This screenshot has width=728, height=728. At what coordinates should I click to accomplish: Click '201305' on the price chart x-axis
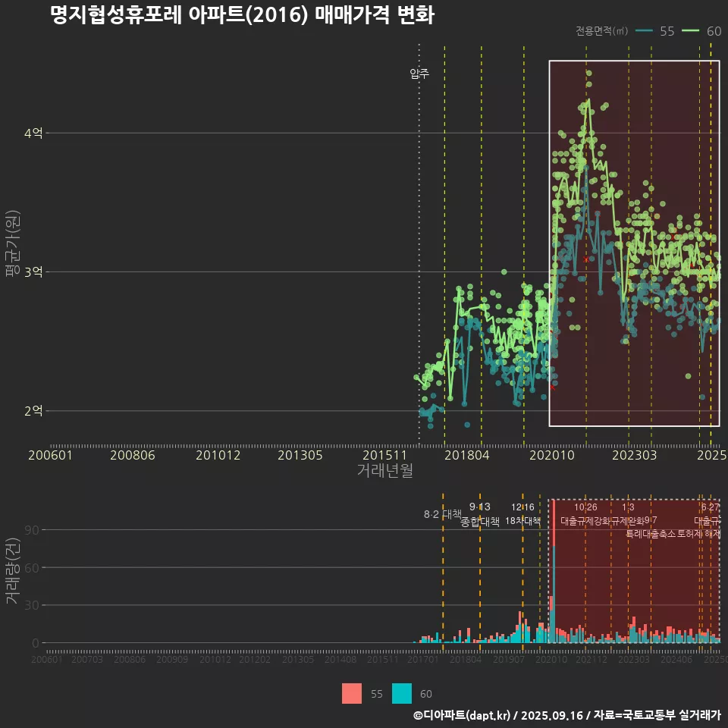pos(300,455)
